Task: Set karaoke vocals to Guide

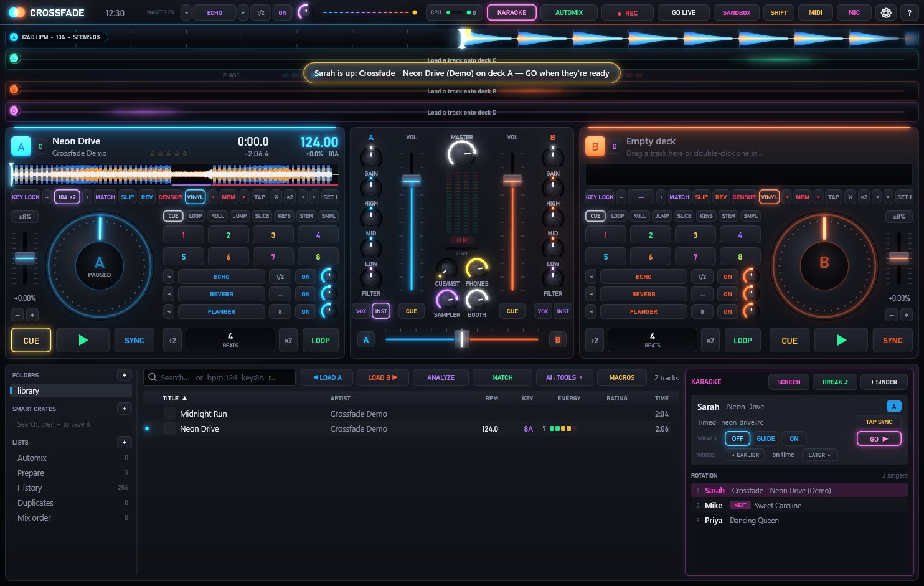Action: [766, 438]
